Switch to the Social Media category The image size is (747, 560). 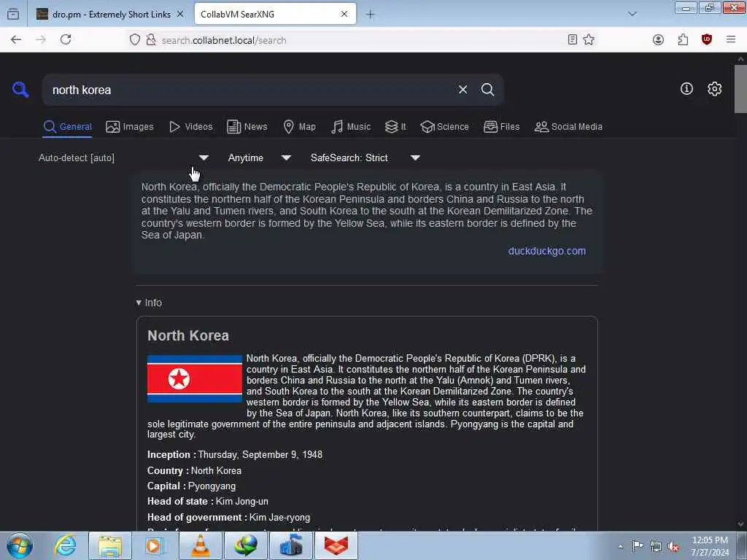[x=568, y=127]
